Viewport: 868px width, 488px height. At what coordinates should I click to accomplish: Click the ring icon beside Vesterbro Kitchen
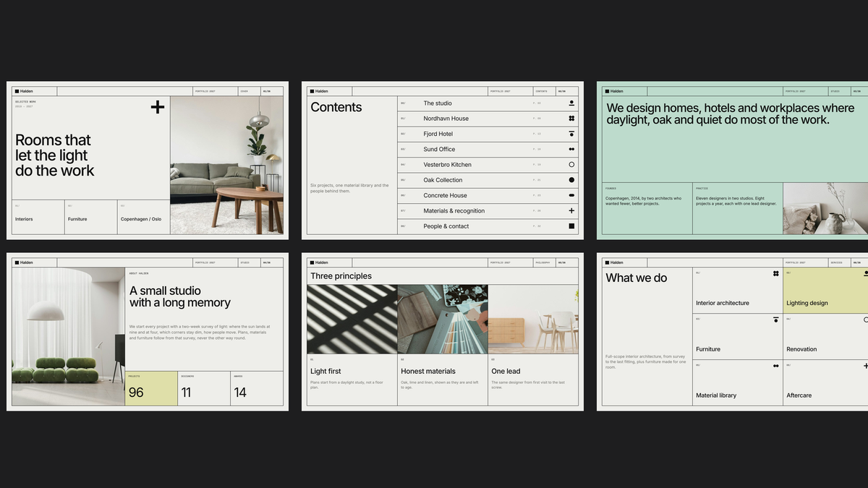coord(571,165)
